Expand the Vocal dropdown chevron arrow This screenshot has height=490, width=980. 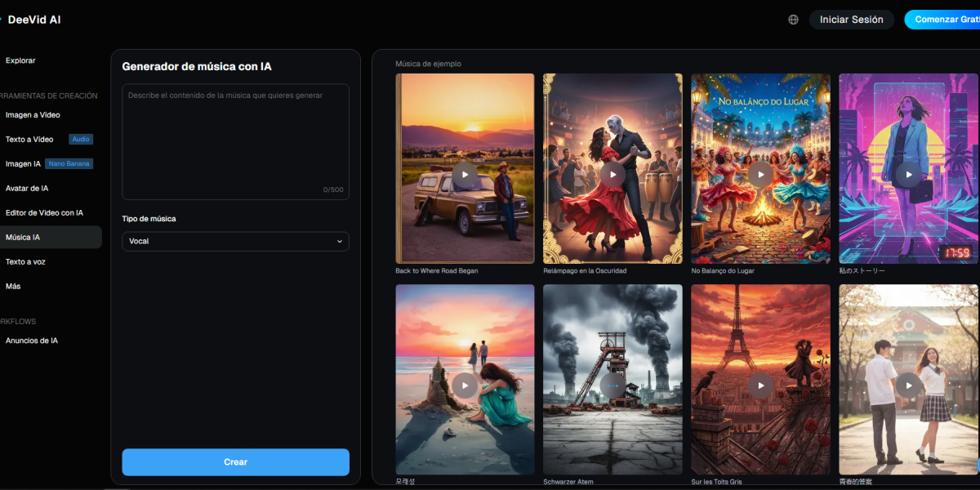[x=340, y=242]
